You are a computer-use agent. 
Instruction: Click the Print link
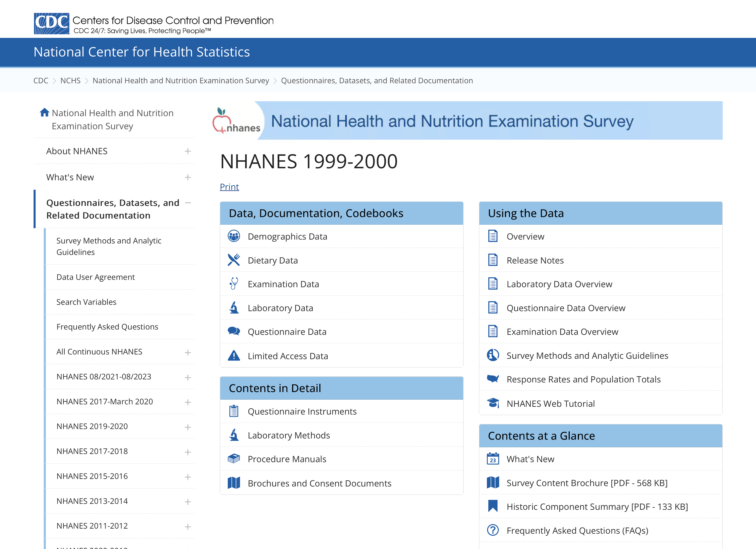(229, 187)
